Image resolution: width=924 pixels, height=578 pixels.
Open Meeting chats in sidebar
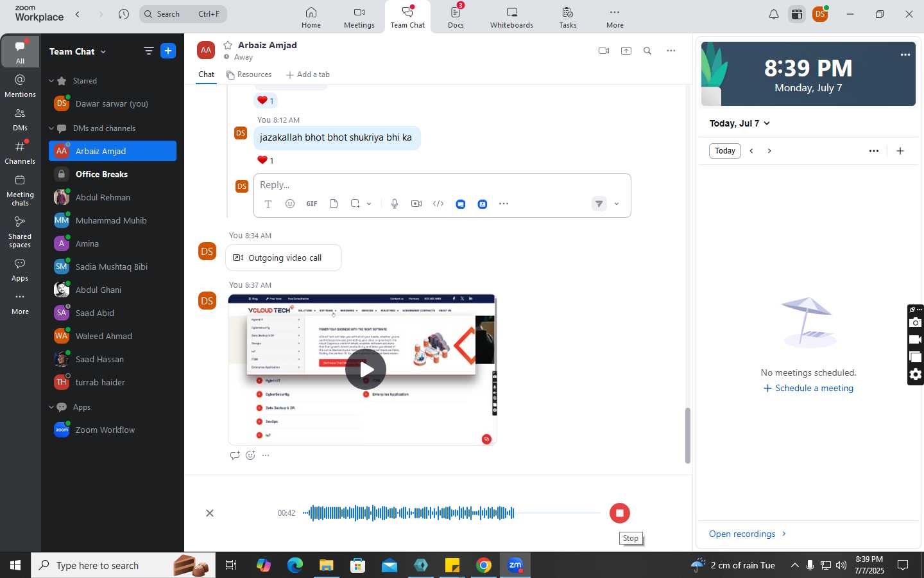coord(20,190)
